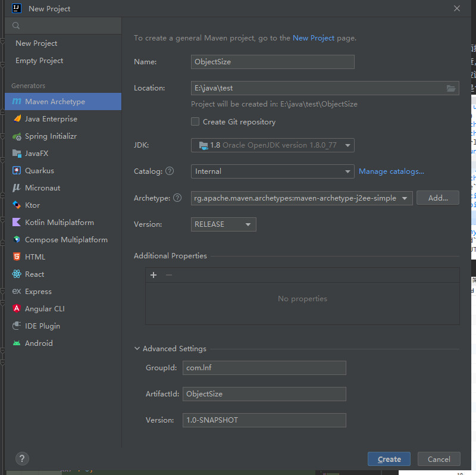The width and height of the screenshot is (476, 475).
Task: Select New Project in sidebar
Action: (36, 43)
